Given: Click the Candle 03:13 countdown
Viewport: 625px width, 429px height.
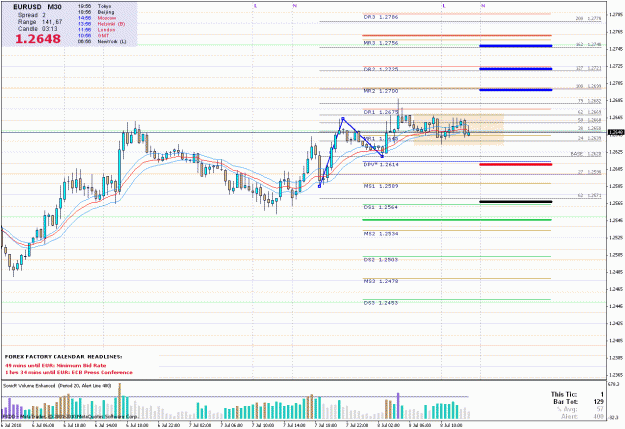Looking at the screenshot, I should (x=37, y=29).
